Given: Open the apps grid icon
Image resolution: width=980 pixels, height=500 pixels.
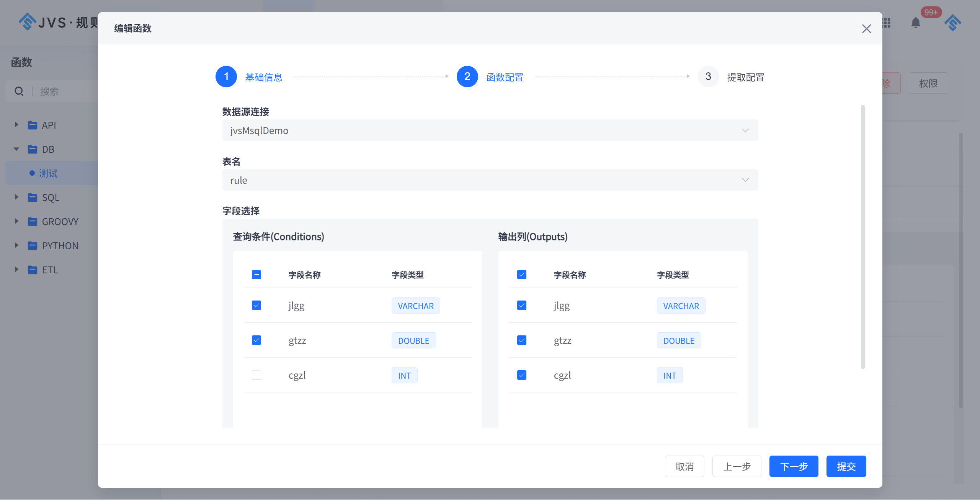Looking at the screenshot, I should pos(887,23).
